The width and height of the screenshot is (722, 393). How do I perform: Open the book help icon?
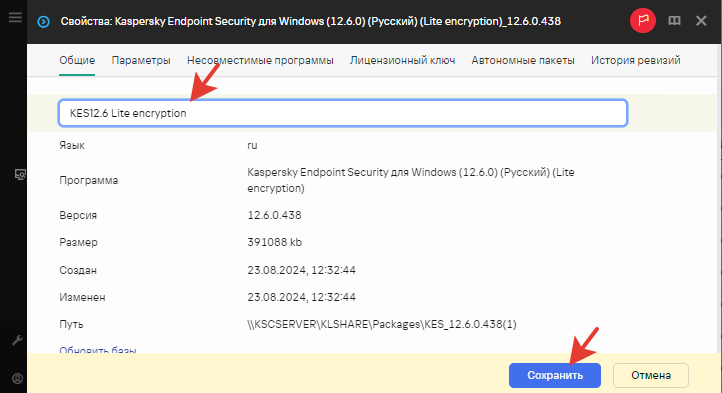674,21
